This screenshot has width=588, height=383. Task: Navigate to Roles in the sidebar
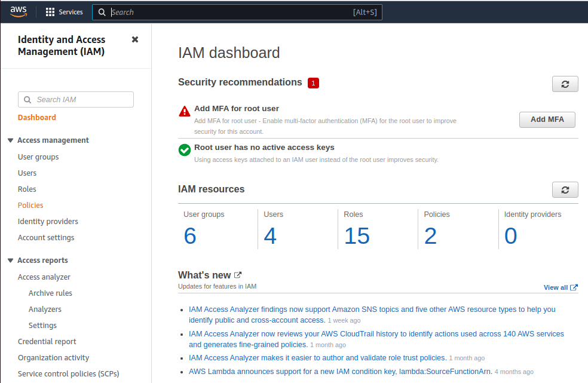tap(27, 189)
